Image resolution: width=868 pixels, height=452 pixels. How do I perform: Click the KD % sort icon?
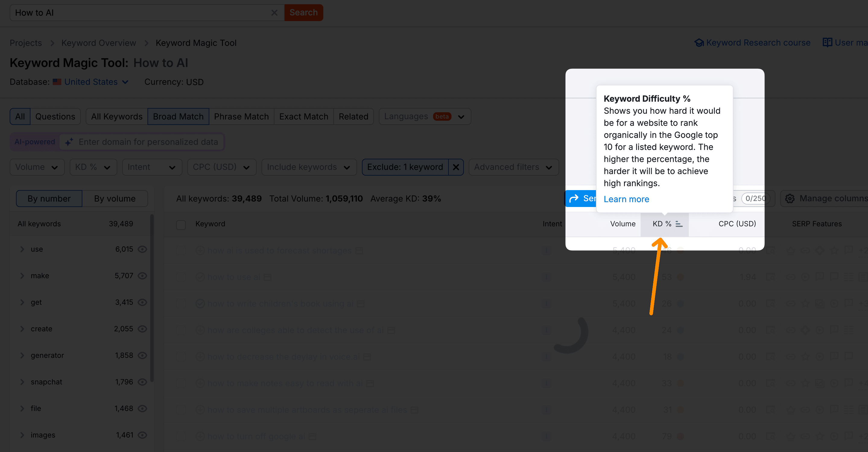[678, 223]
